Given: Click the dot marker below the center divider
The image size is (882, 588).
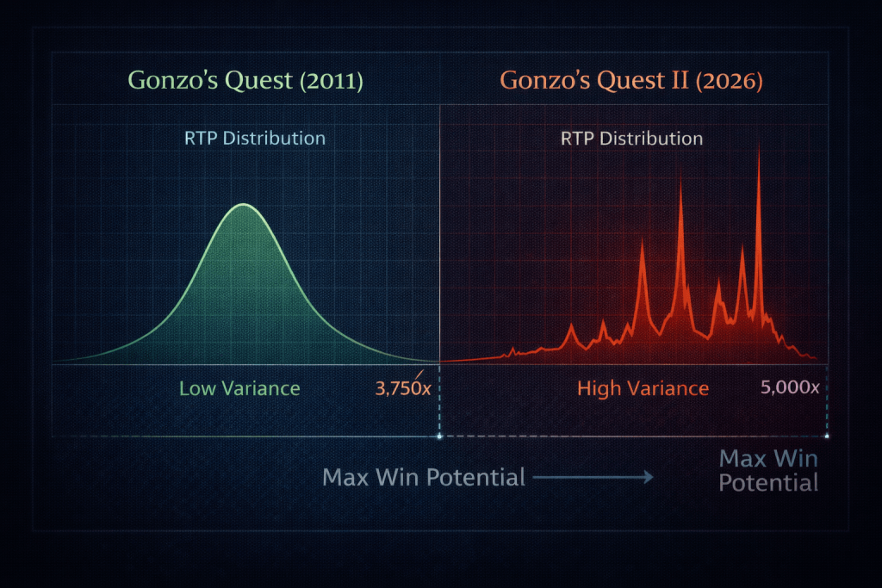Looking at the screenshot, I should [x=440, y=436].
